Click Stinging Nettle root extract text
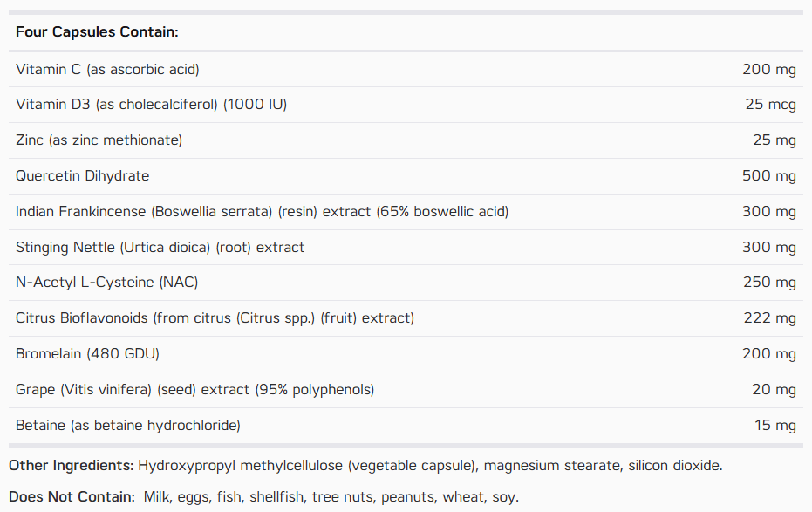 pos(160,248)
